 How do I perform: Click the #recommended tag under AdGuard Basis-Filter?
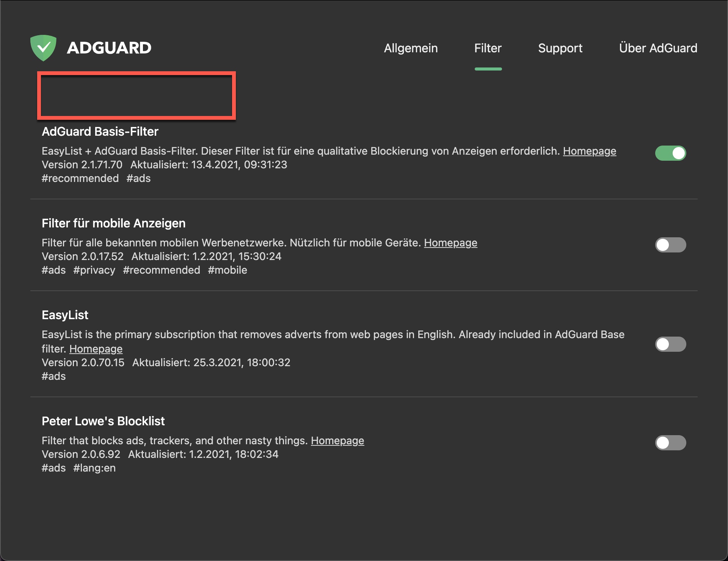click(x=80, y=178)
